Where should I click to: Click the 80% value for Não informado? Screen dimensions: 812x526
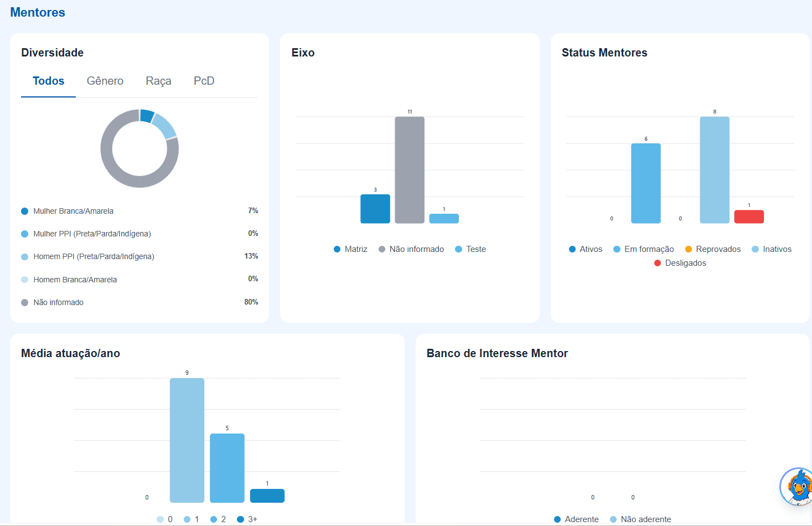(x=251, y=302)
